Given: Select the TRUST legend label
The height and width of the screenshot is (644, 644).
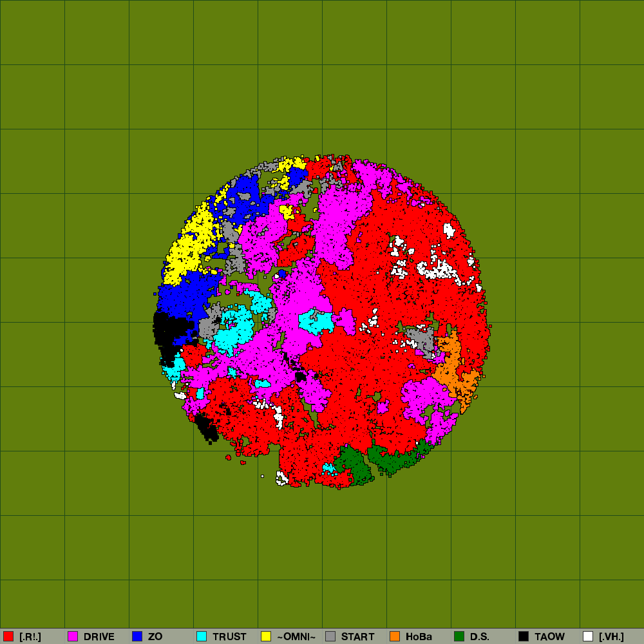Looking at the screenshot, I should coord(229,637).
